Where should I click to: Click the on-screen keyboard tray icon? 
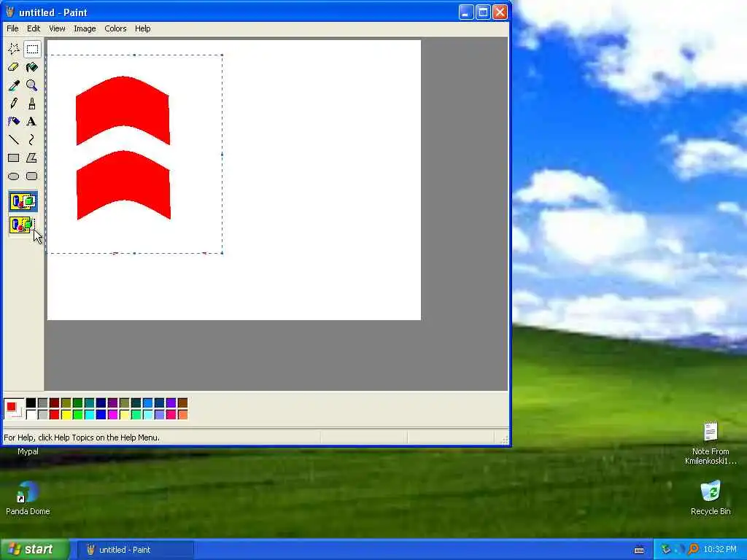(639, 550)
